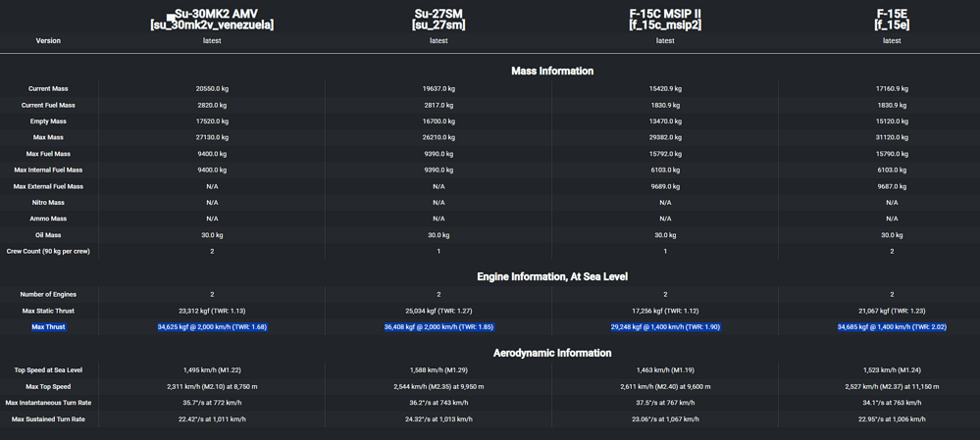980x440 pixels.
Task: Click the Version row label
Action: click(x=48, y=40)
